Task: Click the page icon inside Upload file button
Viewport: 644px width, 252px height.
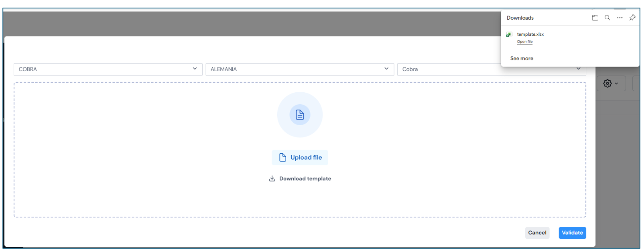Action: click(x=282, y=157)
